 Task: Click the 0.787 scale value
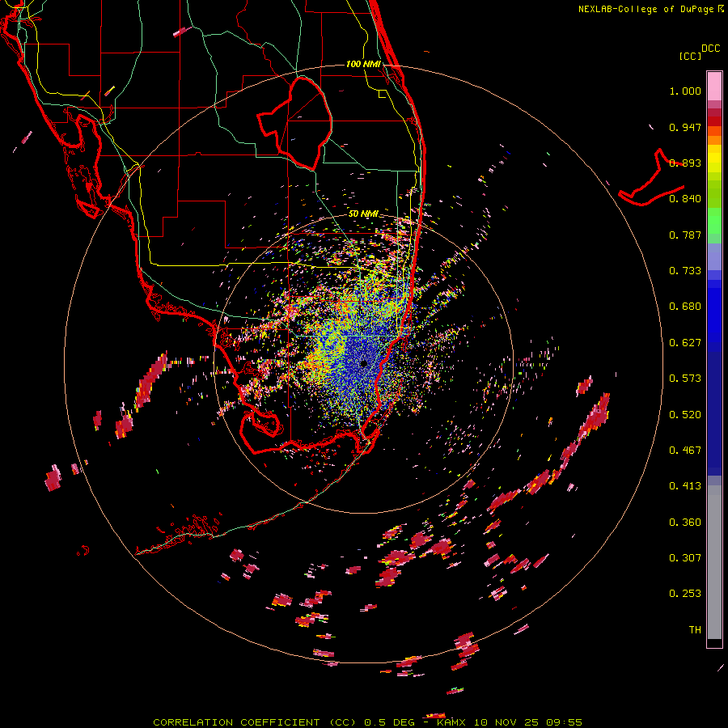click(685, 235)
